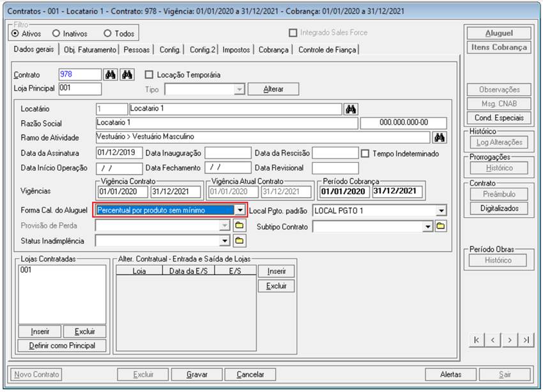Open the Local Pgto. padrão dropdown
543x392 pixels.
(441, 210)
